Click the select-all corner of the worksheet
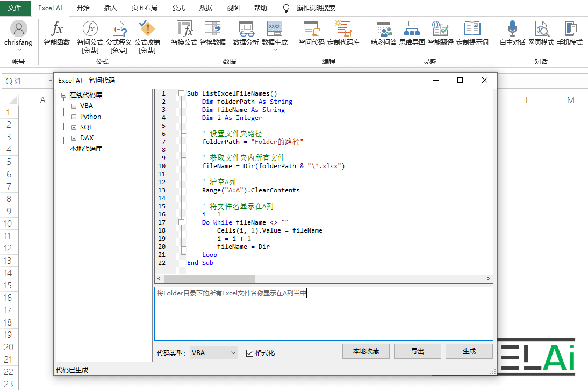Image resolution: width=588 pixels, height=390 pixels. coord(12,100)
